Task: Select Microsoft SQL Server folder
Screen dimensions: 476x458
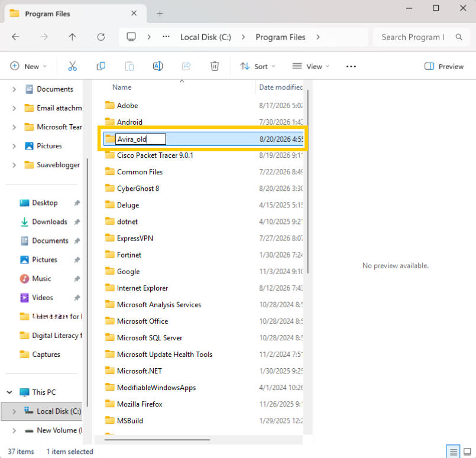Action: (150, 338)
